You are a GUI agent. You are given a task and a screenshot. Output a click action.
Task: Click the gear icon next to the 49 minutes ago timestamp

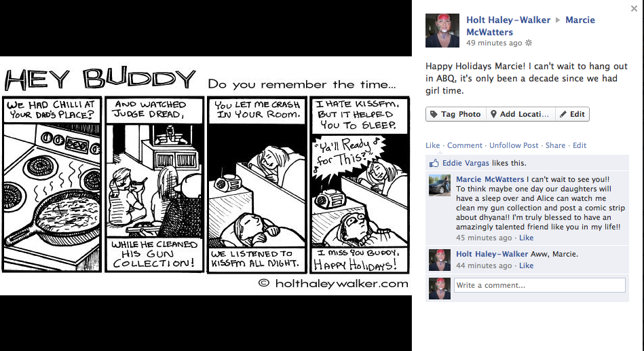pyautogui.click(x=529, y=43)
